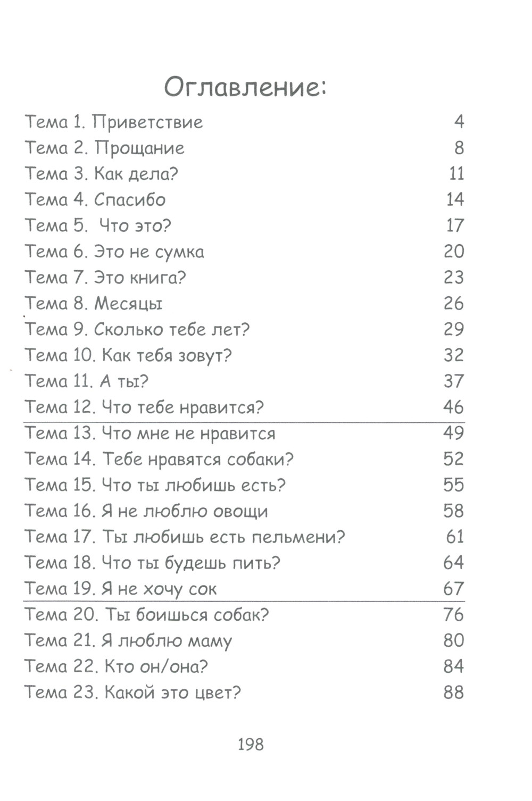Screen dimensions: 532x801
Task: Select "Тема 14. Тебе нравятся собаки?"
Action: pyautogui.click(x=159, y=459)
